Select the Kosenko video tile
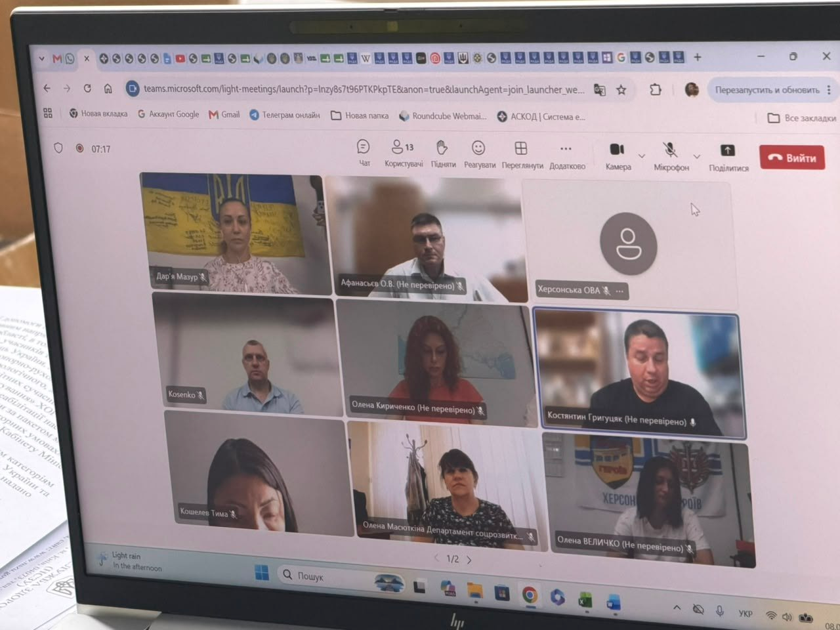The image size is (840, 630). (x=246, y=354)
